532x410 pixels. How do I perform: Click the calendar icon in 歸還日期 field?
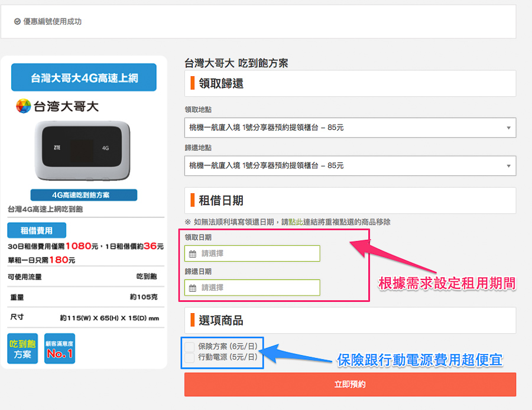[193, 288]
